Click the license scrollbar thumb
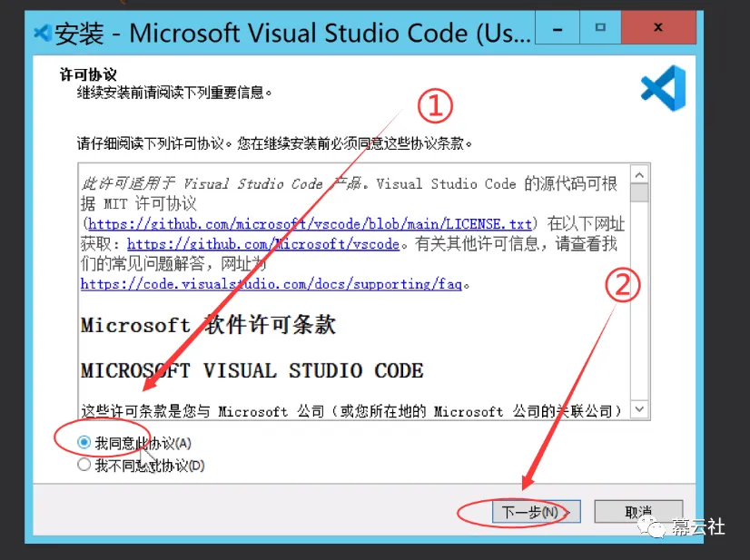The height and width of the screenshot is (560, 750). click(x=639, y=193)
